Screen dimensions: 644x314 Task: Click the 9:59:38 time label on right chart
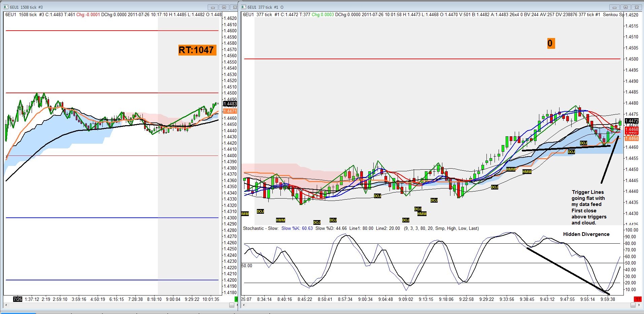(608, 299)
